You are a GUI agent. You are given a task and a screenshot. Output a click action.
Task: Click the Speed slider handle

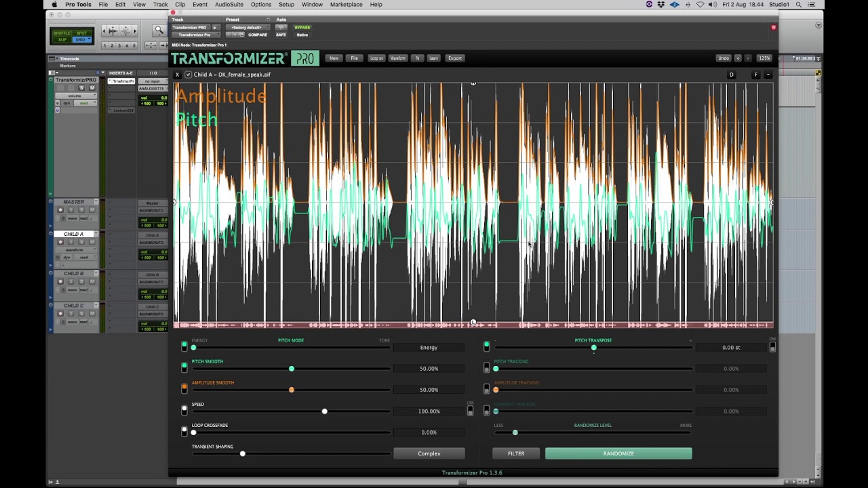click(x=325, y=411)
